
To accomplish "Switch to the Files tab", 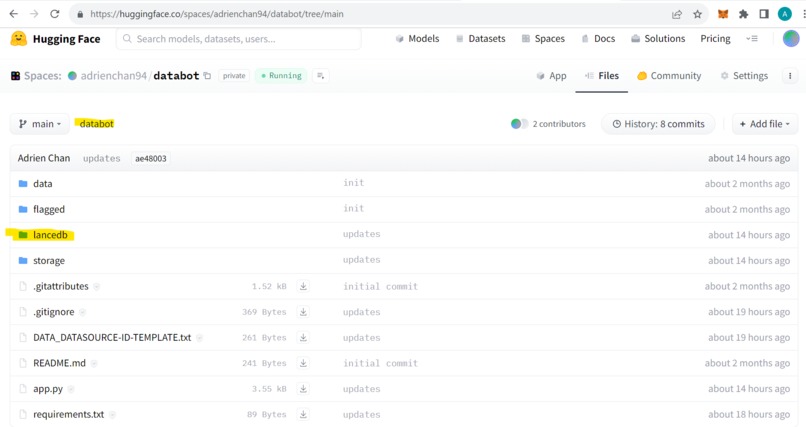I will tap(601, 76).
